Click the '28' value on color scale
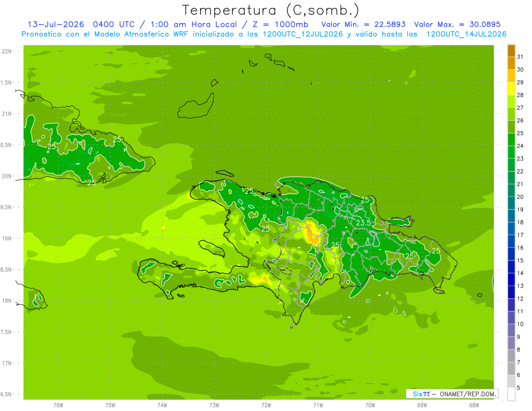This screenshot has height=411, width=532. click(x=520, y=95)
